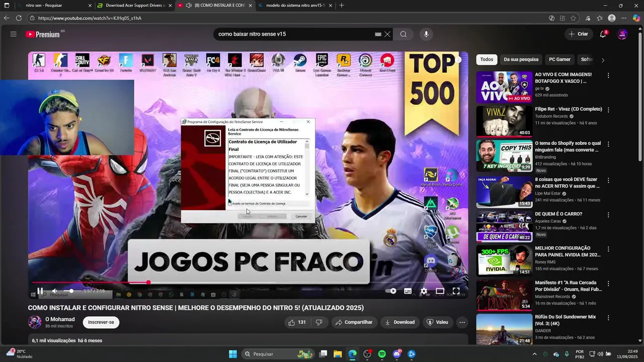Open the O Mohamad channel name link

tap(60, 319)
